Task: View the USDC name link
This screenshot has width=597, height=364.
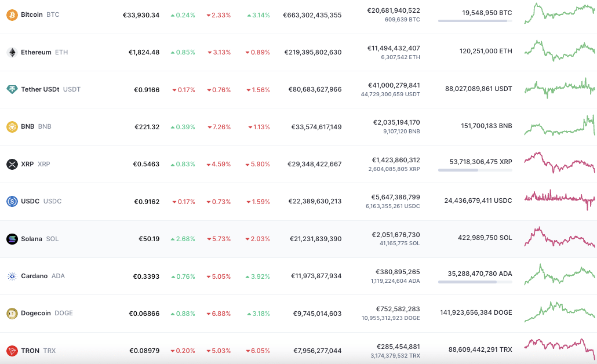Action: pos(30,201)
